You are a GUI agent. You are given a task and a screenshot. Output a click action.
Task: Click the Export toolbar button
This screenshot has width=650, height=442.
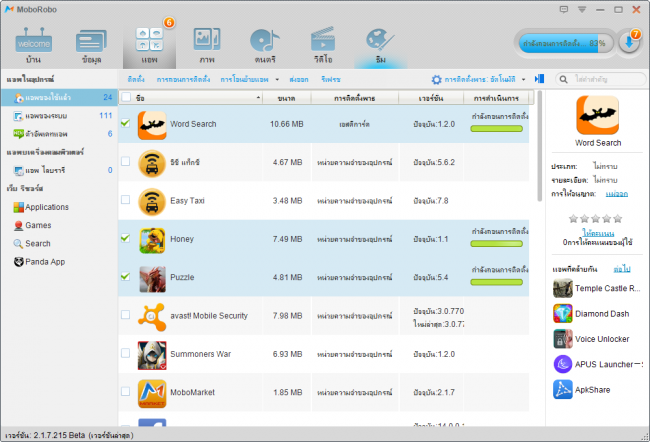298,79
